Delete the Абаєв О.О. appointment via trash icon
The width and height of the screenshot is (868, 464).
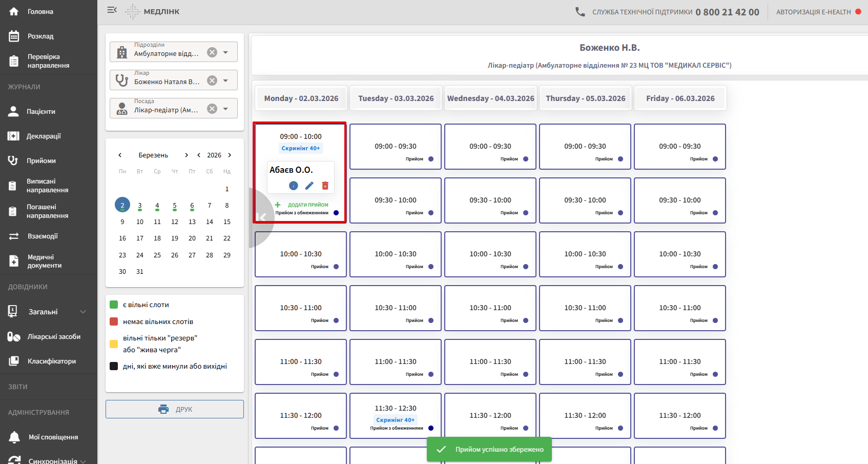coord(325,186)
